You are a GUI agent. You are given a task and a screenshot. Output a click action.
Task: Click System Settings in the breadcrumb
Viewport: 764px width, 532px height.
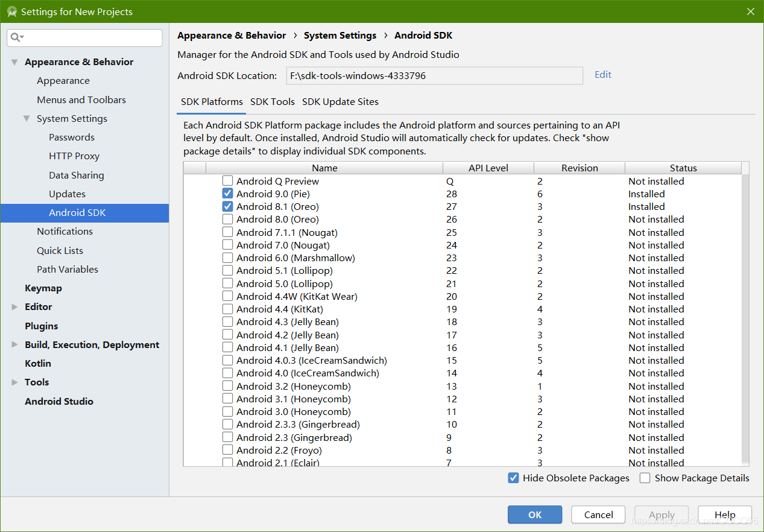(340, 36)
